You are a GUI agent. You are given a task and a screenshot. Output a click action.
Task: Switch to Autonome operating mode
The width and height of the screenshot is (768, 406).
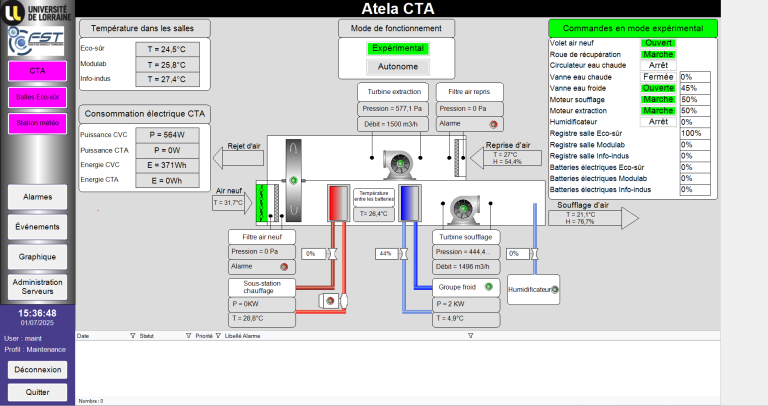point(398,67)
